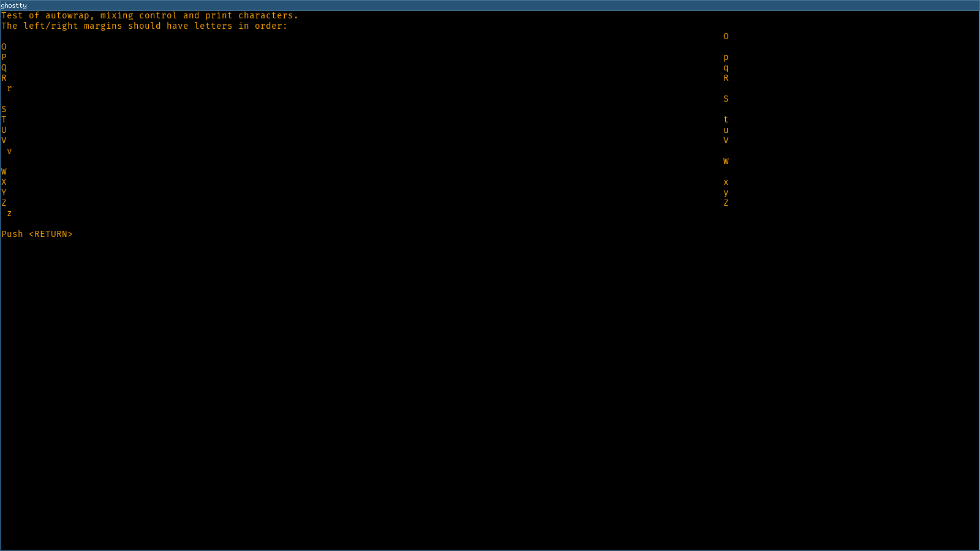Click the line 'Test of autowrap, mixing control and print characters.'
Image resolution: width=980 pixels, height=551 pixels.
coord(149,15)
